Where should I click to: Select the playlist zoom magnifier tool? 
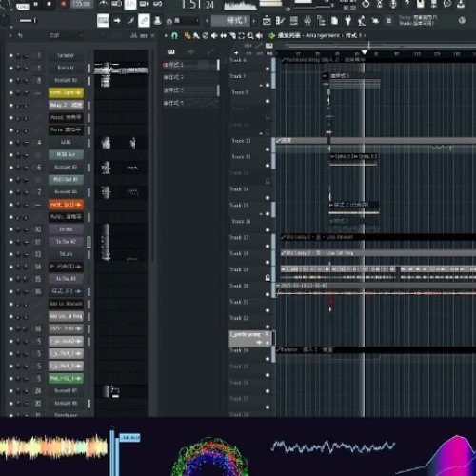250,35
